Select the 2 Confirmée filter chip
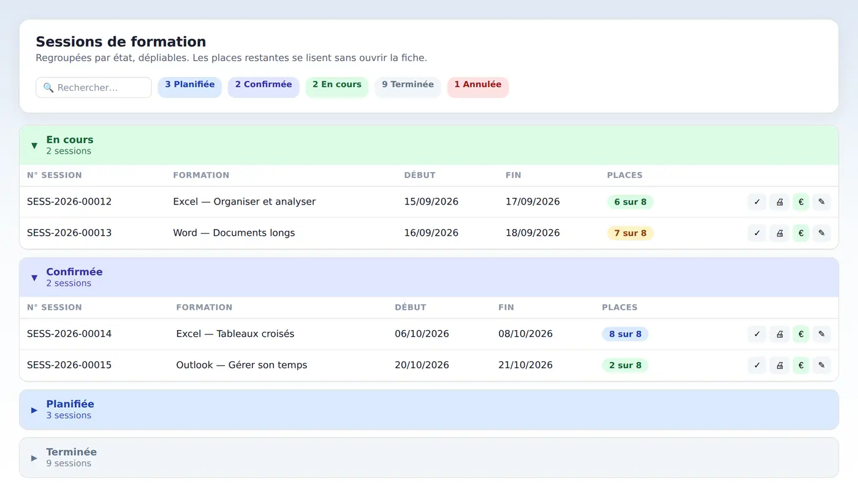Image resolution: width=858 pixels, height=504 pixels. pyautogui.click(x=264, y=87)
